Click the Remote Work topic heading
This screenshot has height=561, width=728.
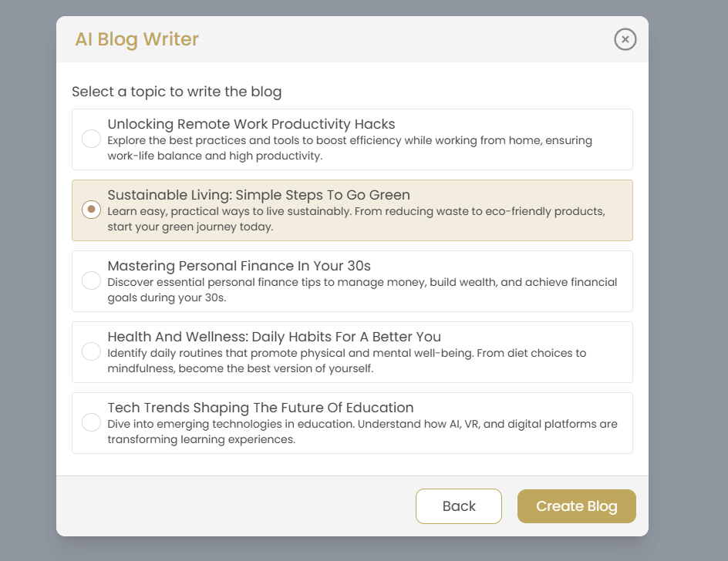(250, 124)
